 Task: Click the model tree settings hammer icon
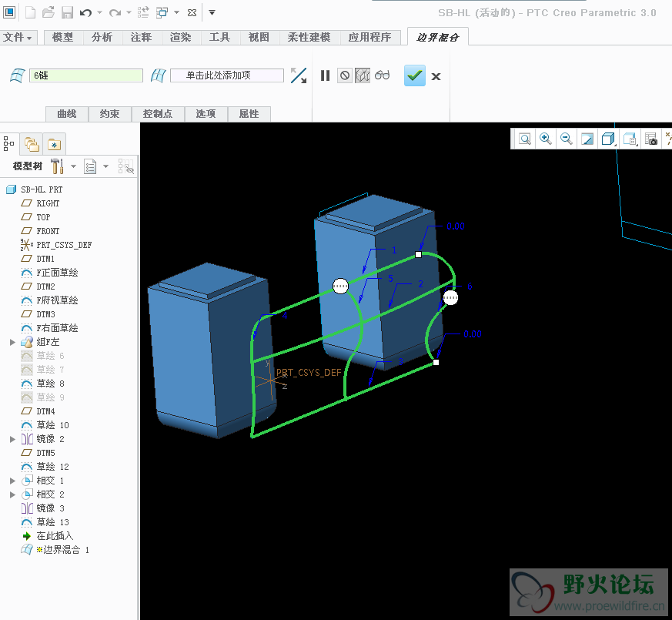[x=58, y=166]
